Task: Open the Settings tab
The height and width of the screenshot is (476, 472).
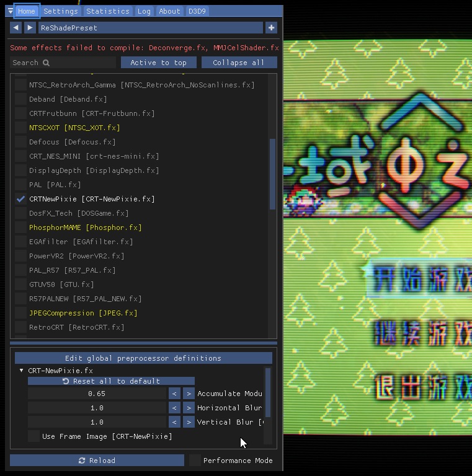Action: [x=61, y=11]
